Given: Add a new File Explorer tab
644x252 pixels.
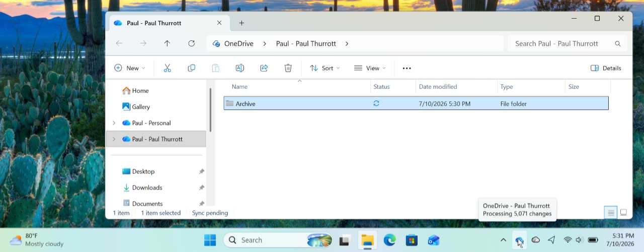Looking at the screenshot, I should (242, 23).
